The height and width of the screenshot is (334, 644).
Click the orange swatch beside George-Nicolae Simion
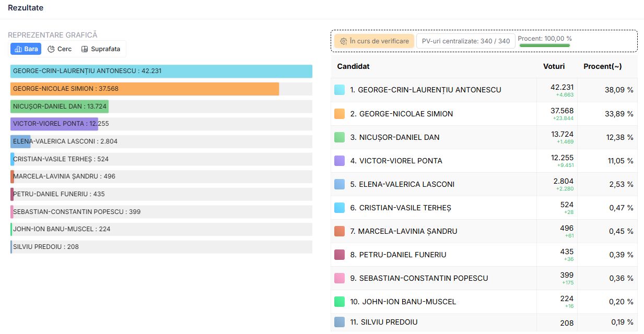tap(339, 114)
